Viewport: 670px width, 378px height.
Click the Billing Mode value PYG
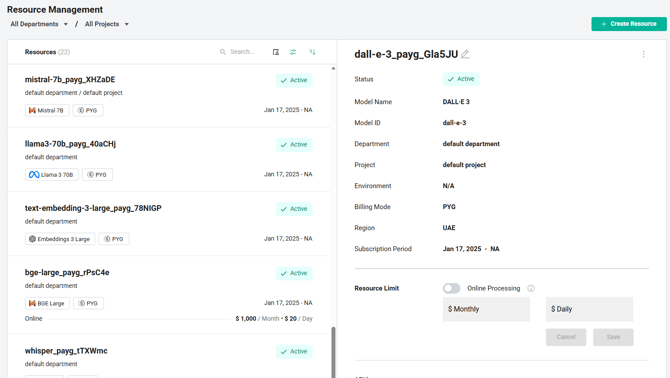tap(449, 207)
